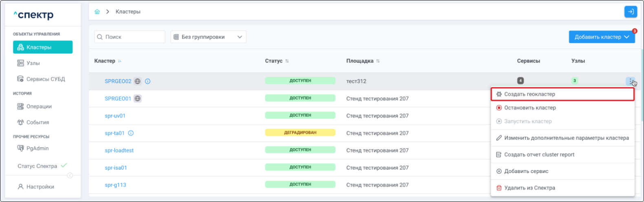
Task: Go to Сервисы СУБД in sidebar
Action: [x=45, y=79]
